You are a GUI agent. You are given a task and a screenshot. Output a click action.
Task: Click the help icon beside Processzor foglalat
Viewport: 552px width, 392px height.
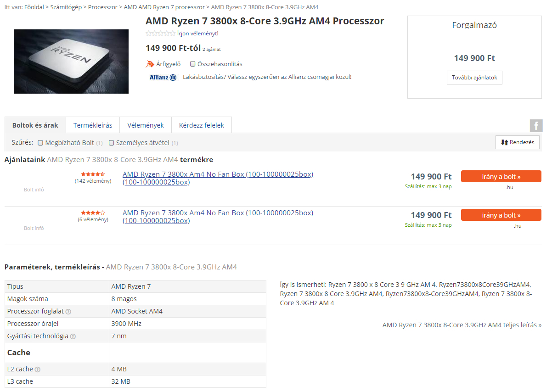68,312
